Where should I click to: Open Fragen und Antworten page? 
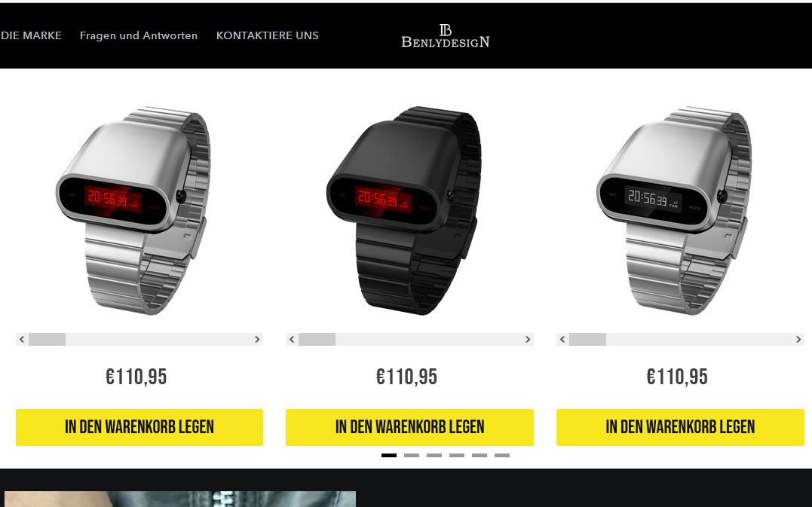point(139,35)
